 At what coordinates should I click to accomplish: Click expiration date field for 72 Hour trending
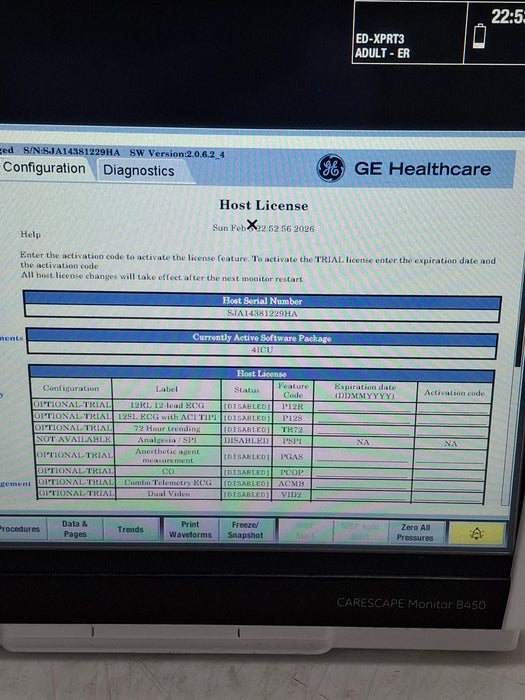point(364,430)
